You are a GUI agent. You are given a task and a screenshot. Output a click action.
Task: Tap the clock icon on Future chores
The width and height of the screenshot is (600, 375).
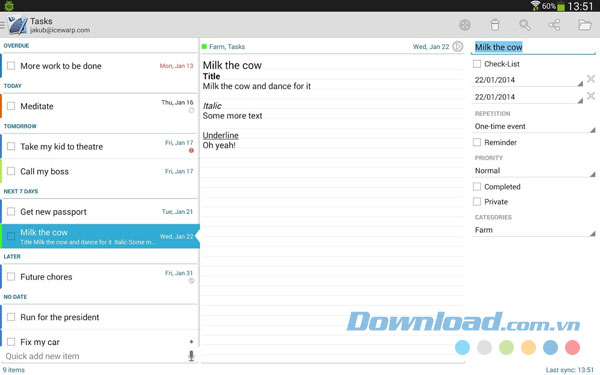coord(191,281)
